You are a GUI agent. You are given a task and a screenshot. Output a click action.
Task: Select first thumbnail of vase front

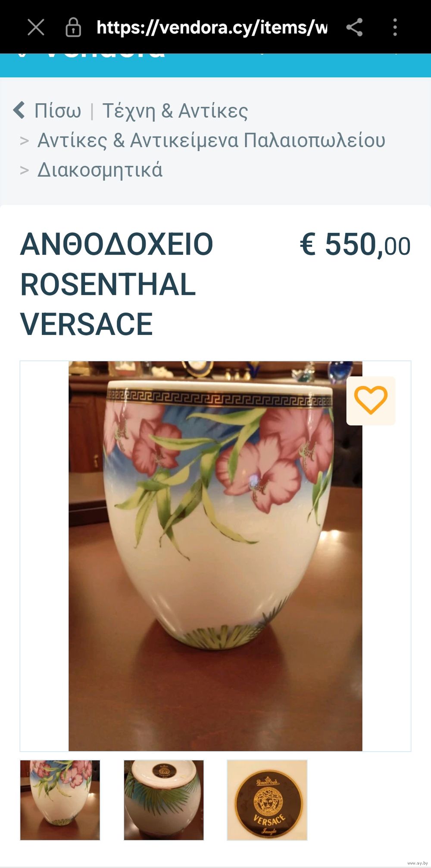point(60,800)
